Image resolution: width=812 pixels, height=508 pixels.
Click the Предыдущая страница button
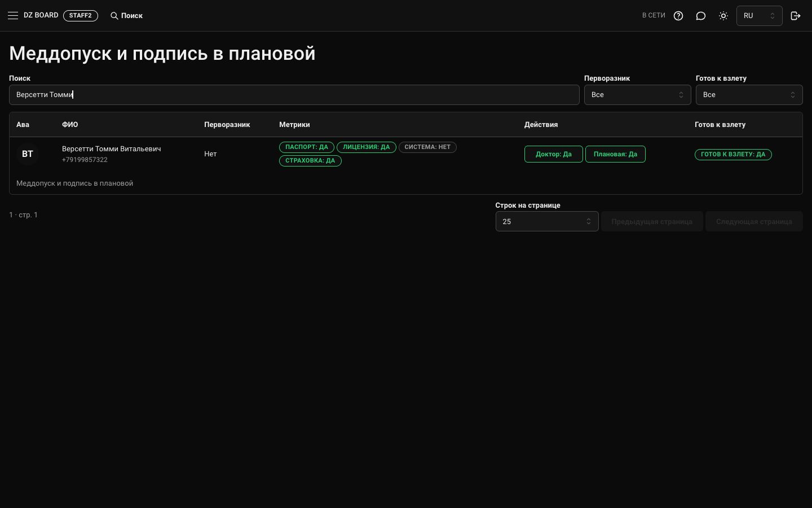point(652,221)
